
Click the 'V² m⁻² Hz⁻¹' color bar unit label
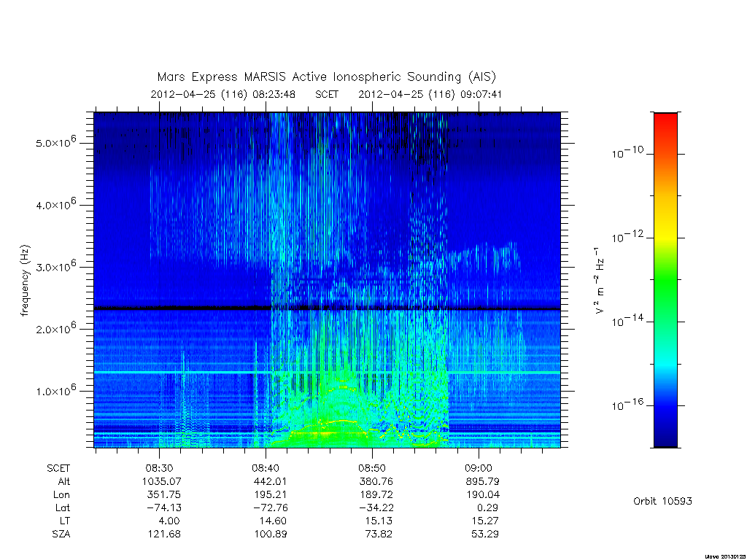[599, 281]
